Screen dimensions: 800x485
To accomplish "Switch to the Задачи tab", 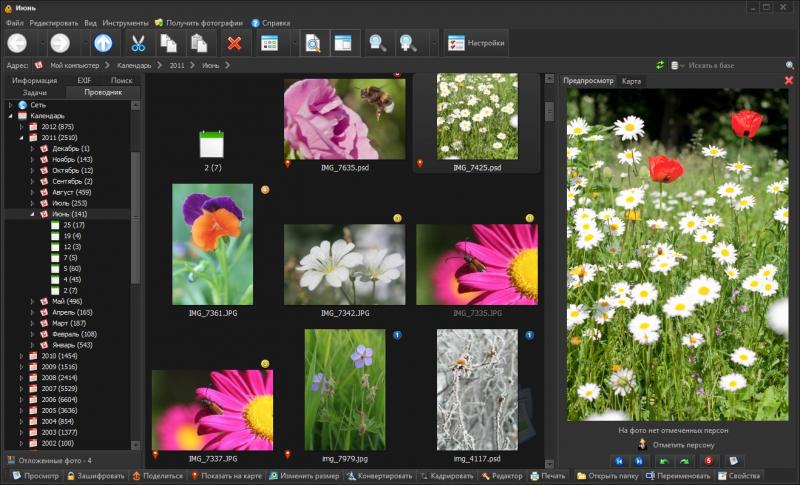I will 35,92.
